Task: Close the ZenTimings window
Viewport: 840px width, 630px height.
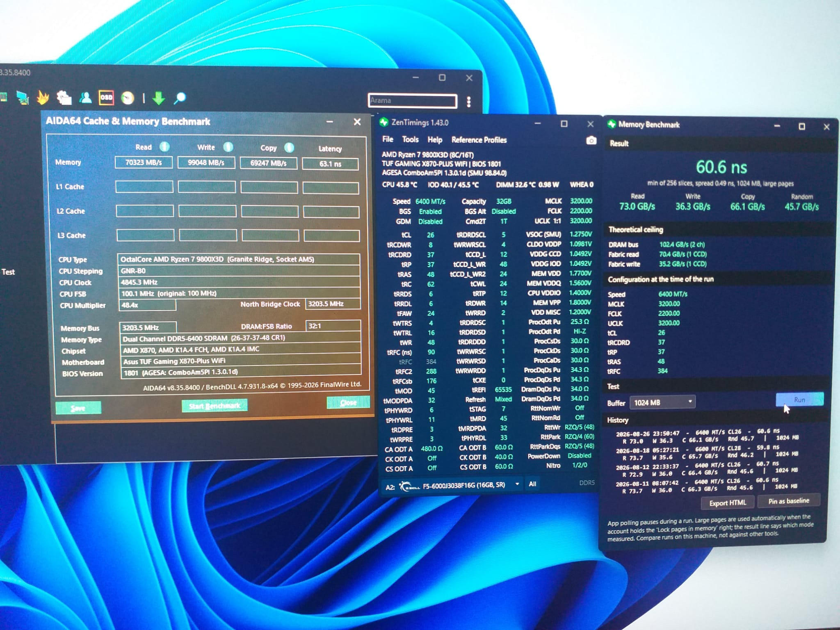Action: pos(590,124)
